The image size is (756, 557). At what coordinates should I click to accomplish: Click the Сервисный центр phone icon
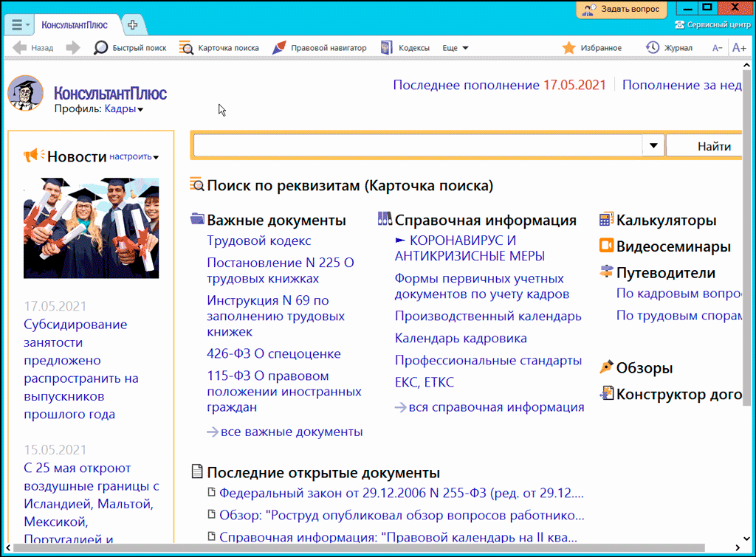click(x=679, y=24)
